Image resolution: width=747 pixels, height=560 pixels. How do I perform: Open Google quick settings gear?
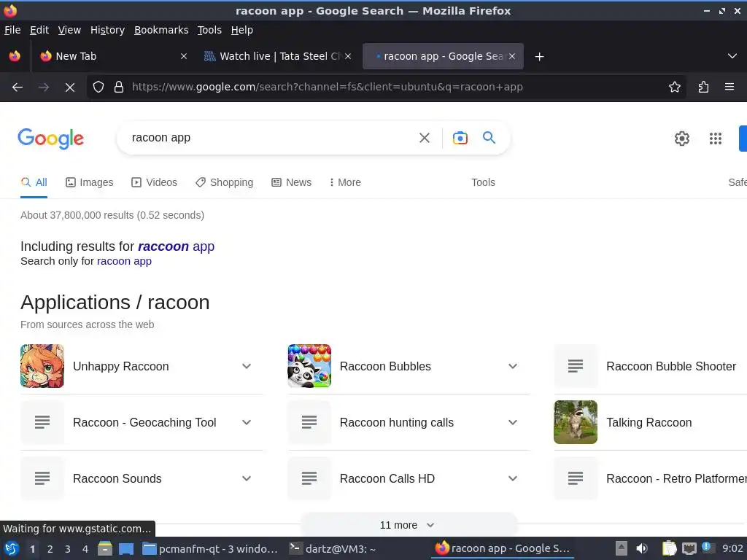pos(682,139)
